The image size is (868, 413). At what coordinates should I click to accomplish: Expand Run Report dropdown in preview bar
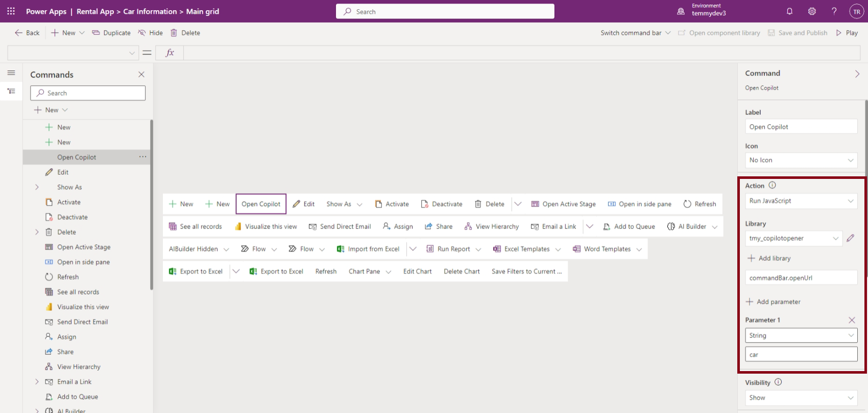(478, 249)
